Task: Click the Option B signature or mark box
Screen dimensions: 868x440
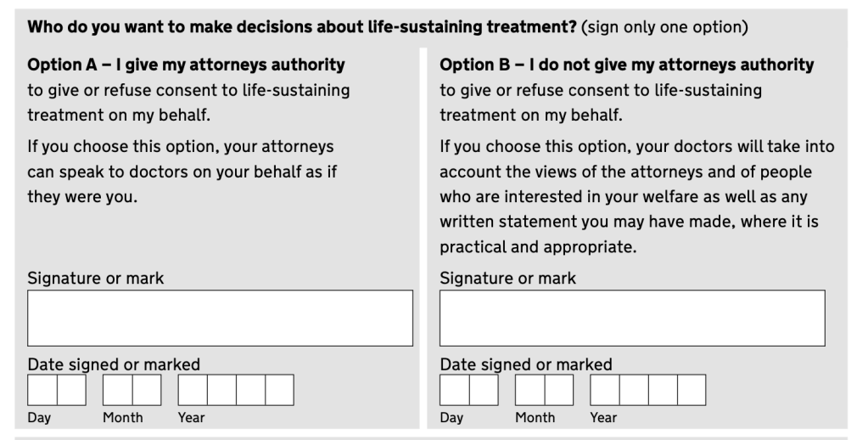Action: tap(632, 318)
